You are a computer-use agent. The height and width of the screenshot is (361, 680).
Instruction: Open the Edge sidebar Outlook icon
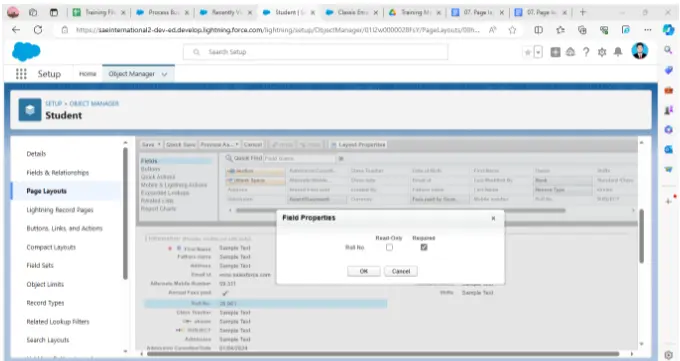[668, 149]
